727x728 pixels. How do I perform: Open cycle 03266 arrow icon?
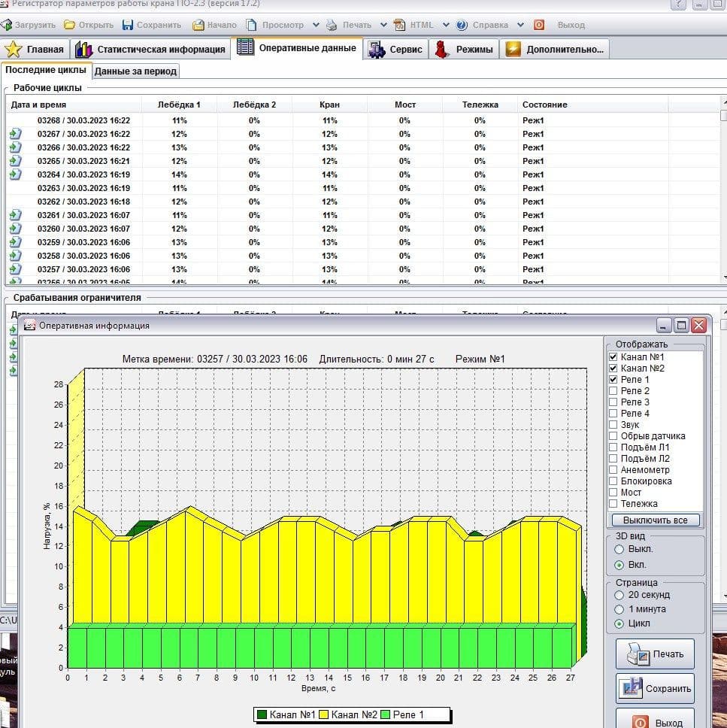point(15,147)
